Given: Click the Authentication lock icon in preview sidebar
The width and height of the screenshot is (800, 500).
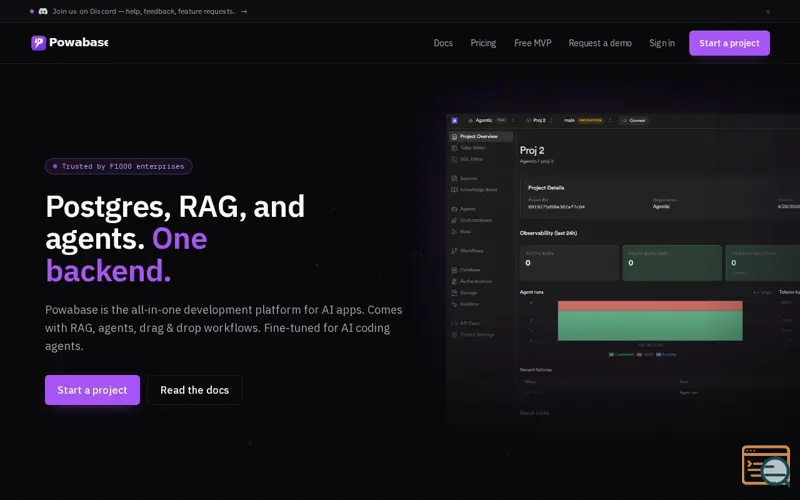Looking at the screenshot, I should (x=454, y=281).
